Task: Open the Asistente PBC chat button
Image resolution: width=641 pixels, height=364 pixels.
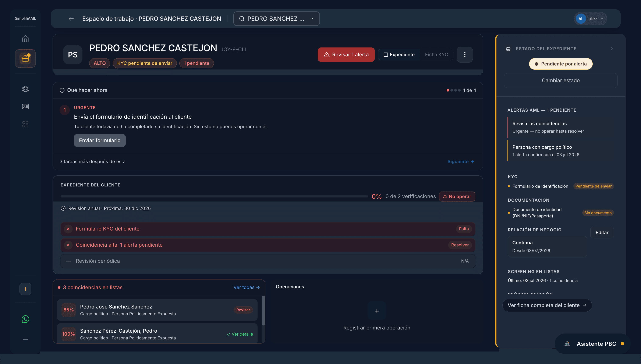Action: tap(592, 344)
